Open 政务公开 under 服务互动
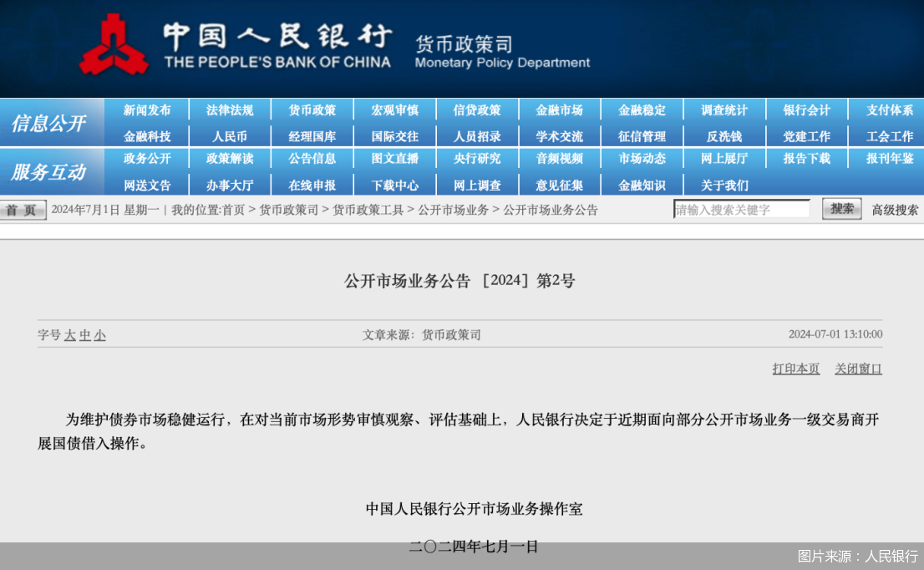 (147, 159)
